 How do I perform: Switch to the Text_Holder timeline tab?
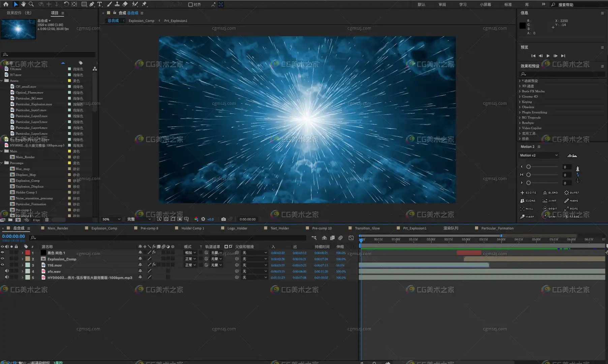coord(279,228)
